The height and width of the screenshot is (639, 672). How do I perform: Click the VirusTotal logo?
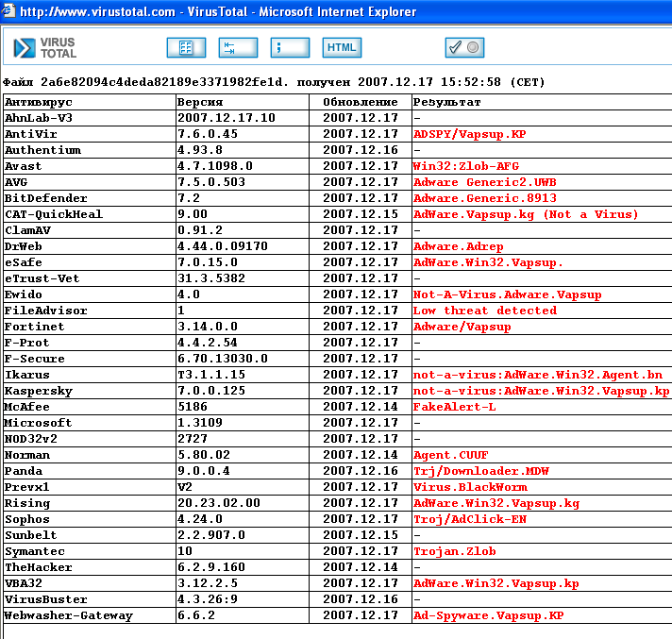(x=45, y=47)
